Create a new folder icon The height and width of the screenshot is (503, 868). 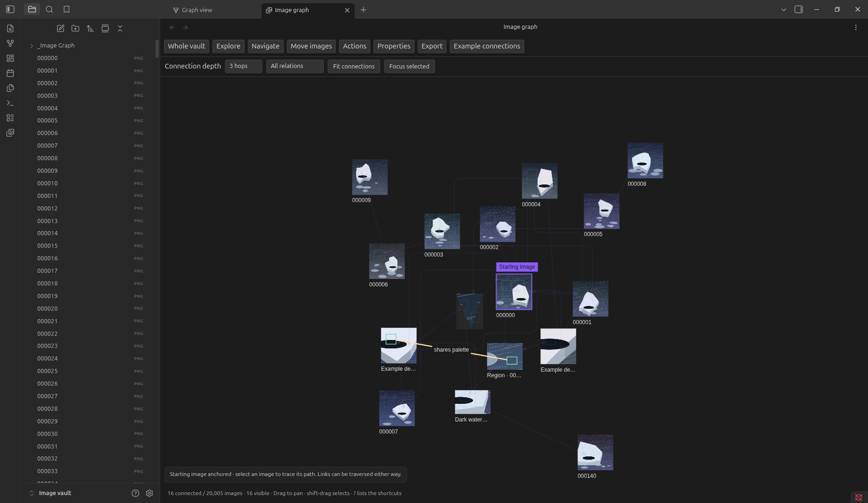point(75,28)
